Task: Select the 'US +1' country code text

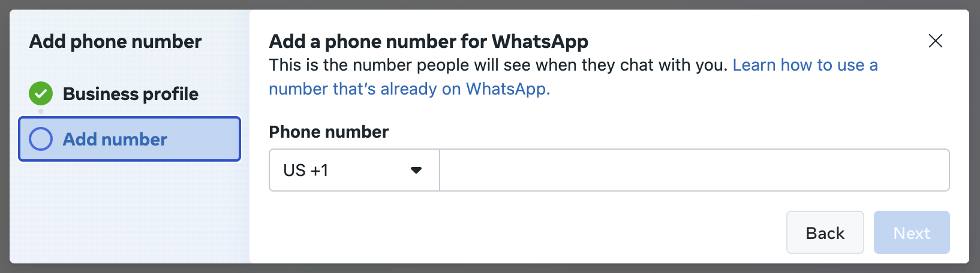Action: 306,171
